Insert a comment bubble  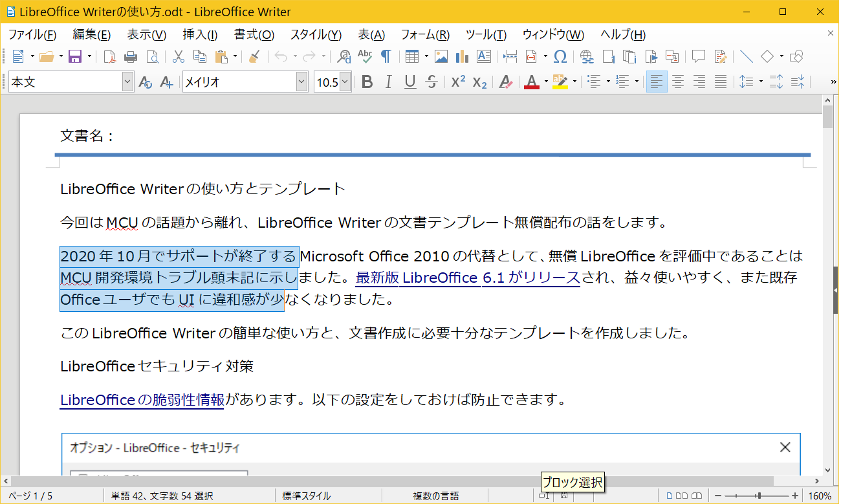tap(699, 57)
